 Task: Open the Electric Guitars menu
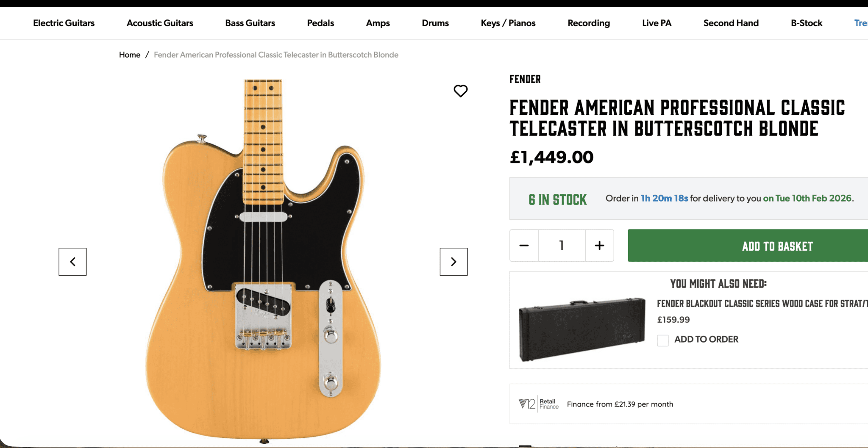coord(64,23)
